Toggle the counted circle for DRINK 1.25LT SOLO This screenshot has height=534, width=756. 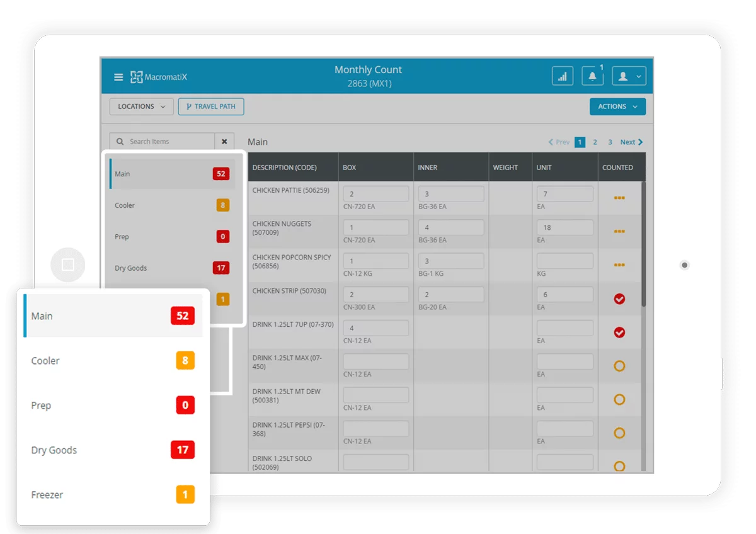pos(619,466)
